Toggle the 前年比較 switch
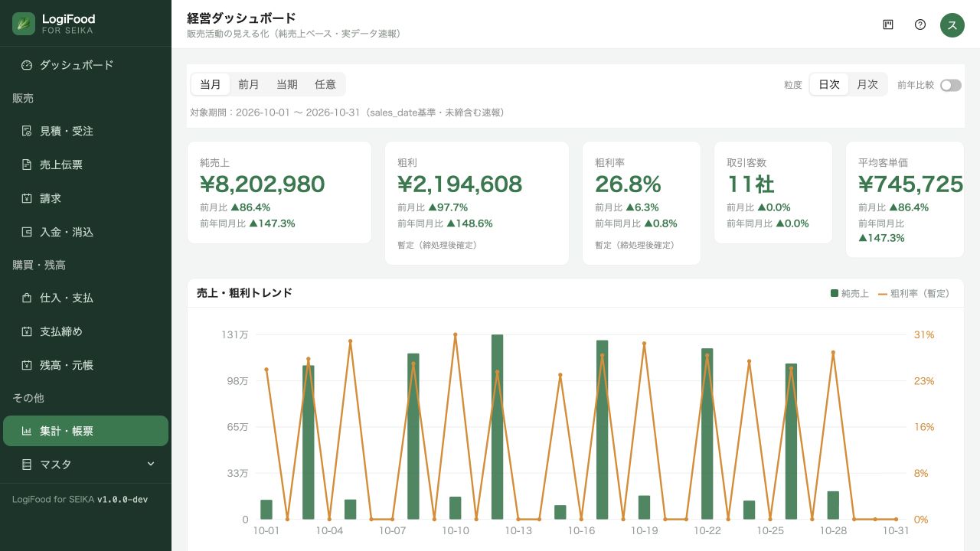The height and width of the screenshot is (551, 980). point(951,85)
